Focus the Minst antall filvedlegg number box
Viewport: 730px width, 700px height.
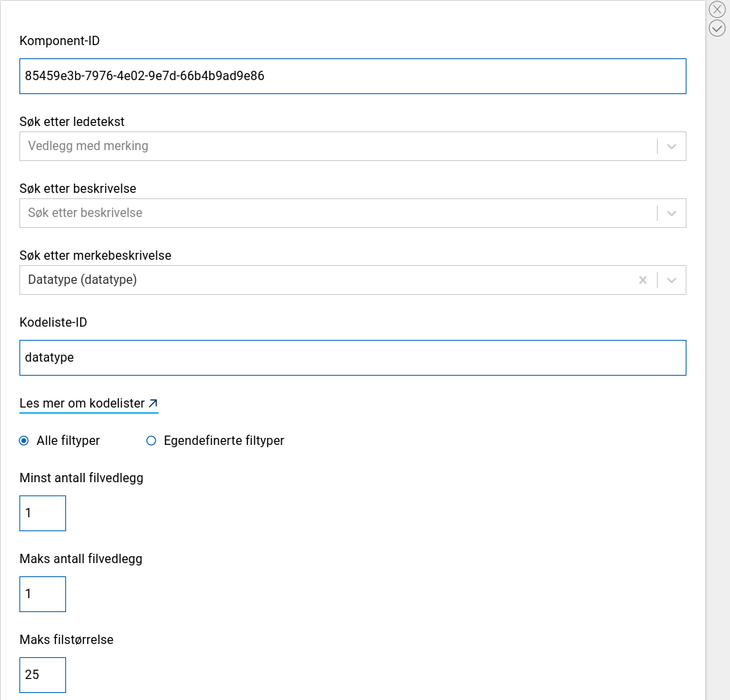[x=43, y=513]
